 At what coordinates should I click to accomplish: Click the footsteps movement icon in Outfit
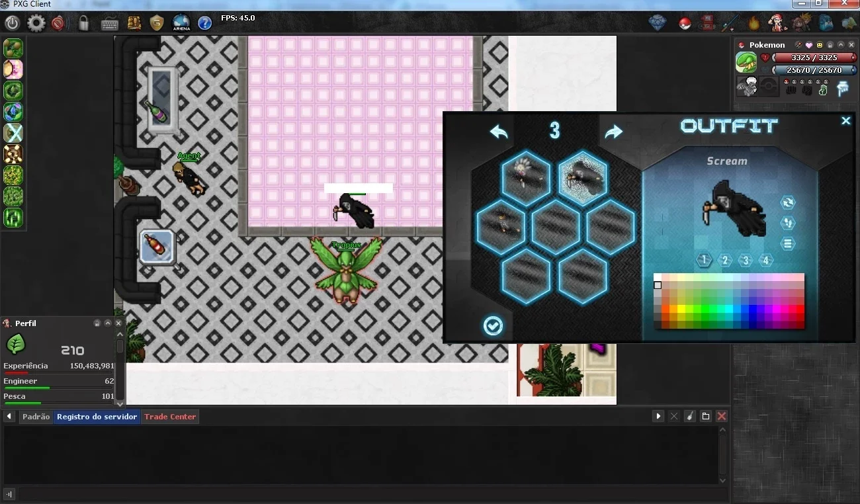[x=787, y=223]
